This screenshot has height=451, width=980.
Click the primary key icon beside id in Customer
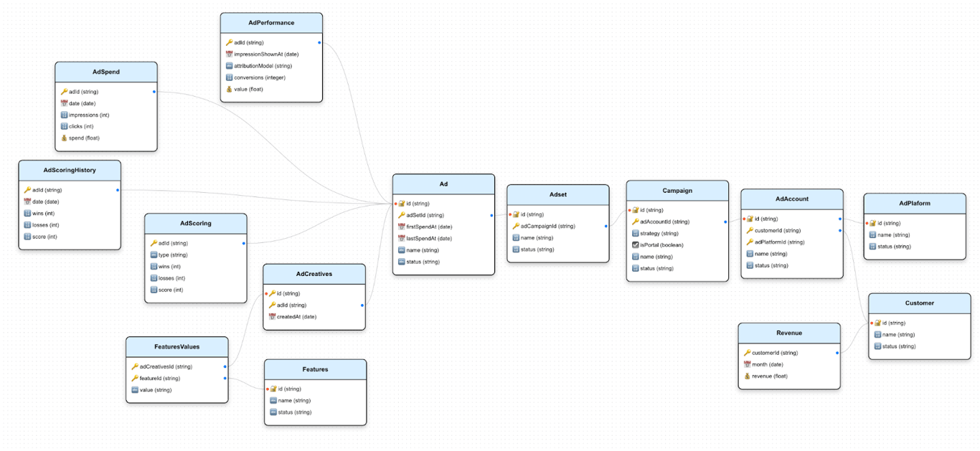pos(877,323)
